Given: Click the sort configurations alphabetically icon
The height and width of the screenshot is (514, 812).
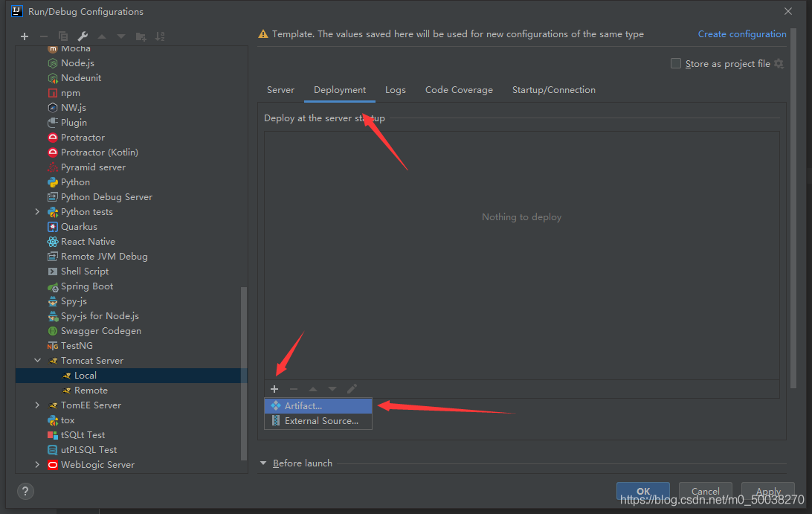Looking at the screenshot, I should coord(160,36).
